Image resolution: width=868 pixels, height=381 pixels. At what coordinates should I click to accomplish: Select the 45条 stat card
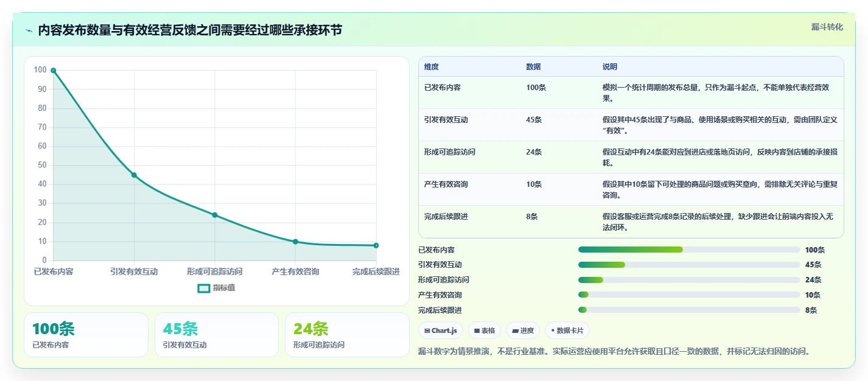(217, 335)
